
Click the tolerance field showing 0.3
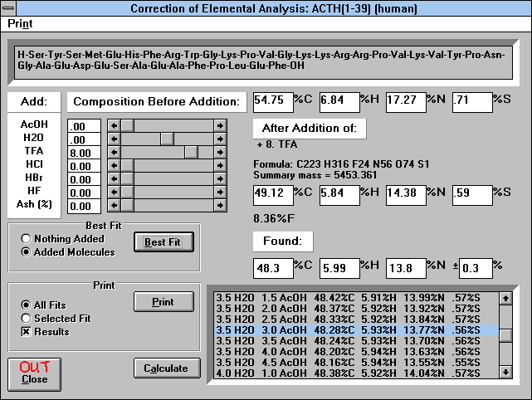pyautogui.click(x=476, y=268)
